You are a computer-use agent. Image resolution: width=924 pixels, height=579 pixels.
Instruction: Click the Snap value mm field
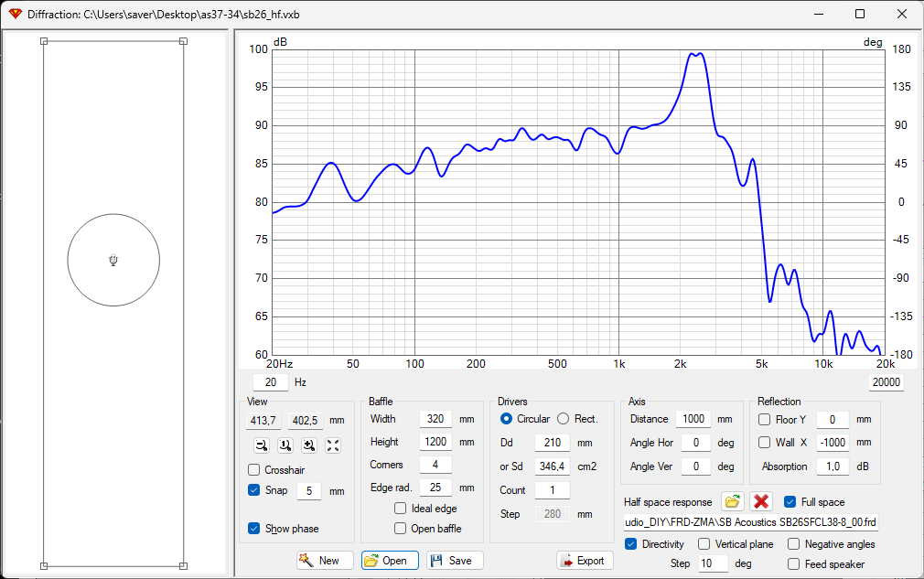point(309,490)
